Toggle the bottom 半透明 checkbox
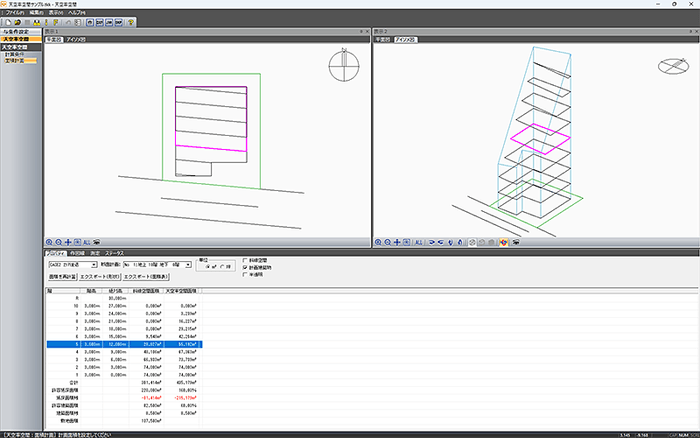The image size is (700, 438). pos(245,274)
